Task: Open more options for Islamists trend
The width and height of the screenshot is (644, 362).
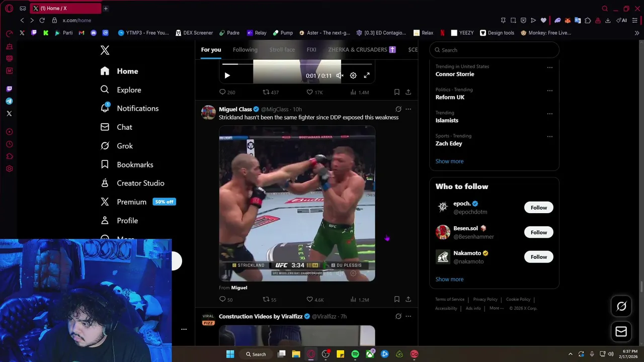Action: click(549, 114)
